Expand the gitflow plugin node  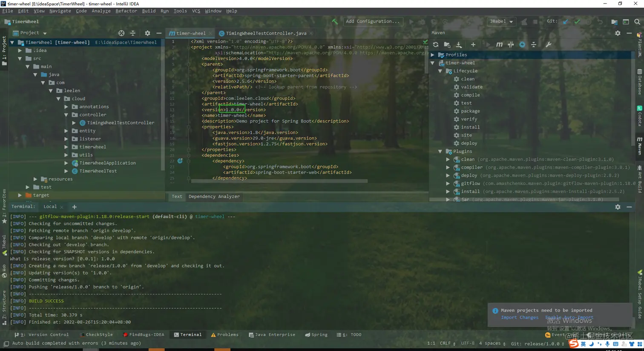tap(448, 183)
